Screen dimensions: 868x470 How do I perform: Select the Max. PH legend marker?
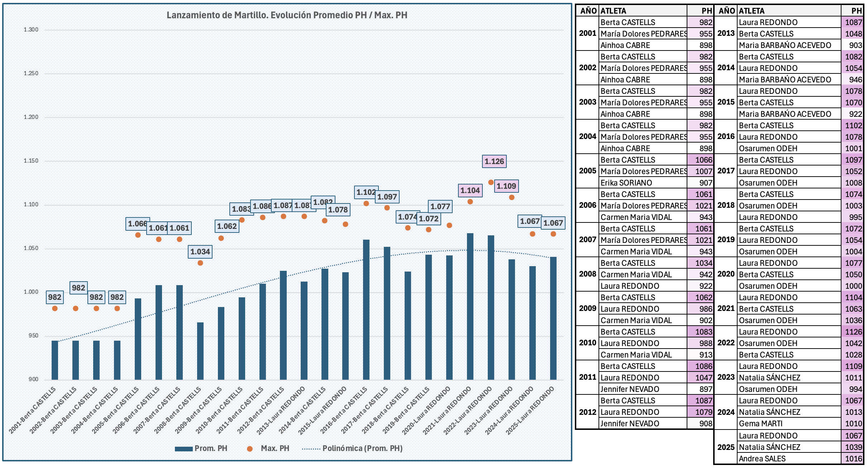coord(250,449)
